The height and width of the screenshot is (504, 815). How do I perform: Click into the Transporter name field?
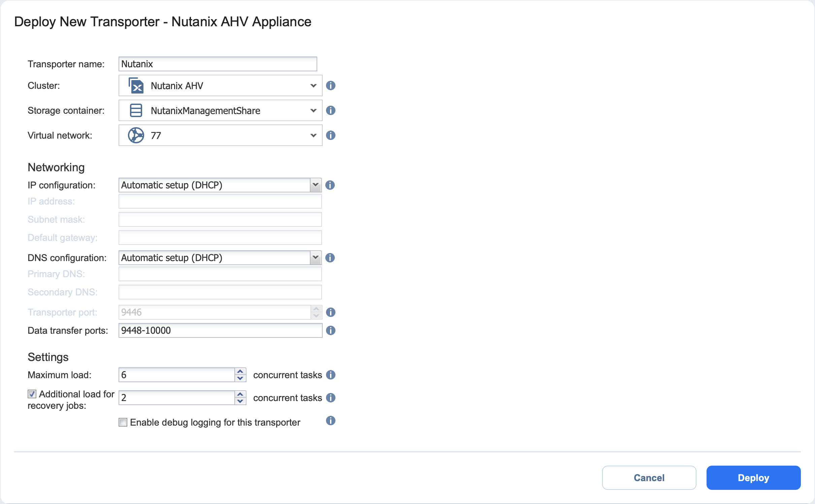(x=218, y=64)
